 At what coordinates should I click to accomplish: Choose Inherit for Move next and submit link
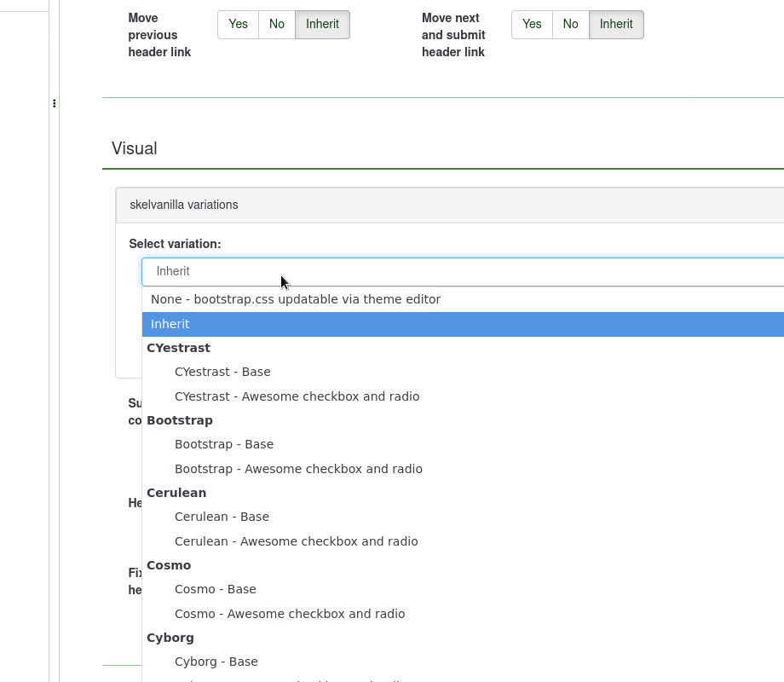[x=616, y=25]
